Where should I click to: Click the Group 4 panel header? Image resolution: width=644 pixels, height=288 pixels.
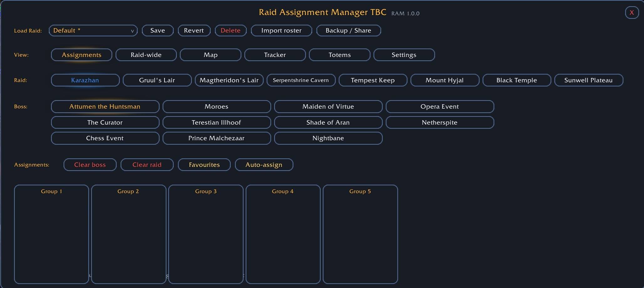(283, 192)
